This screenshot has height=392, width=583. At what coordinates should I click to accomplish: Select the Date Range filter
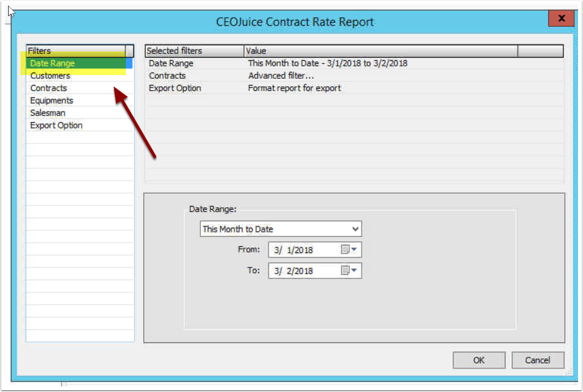79,63
